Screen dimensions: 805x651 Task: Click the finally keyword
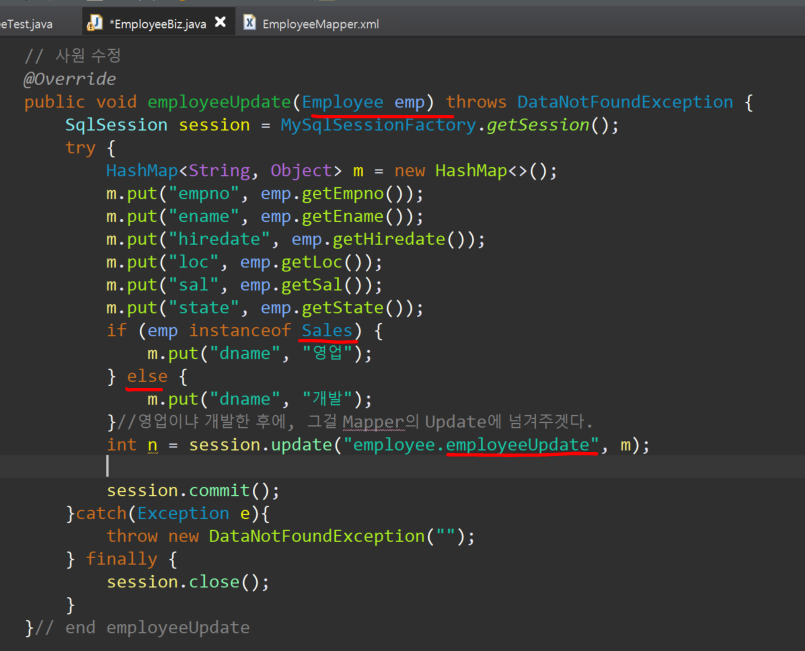(x=122, y=559)
